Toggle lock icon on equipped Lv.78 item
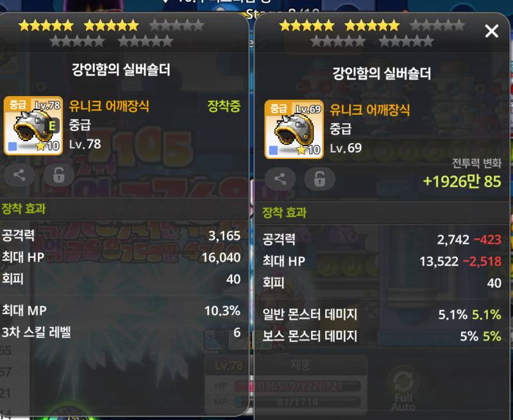This screenshot has width=513, height=420. 59,175
